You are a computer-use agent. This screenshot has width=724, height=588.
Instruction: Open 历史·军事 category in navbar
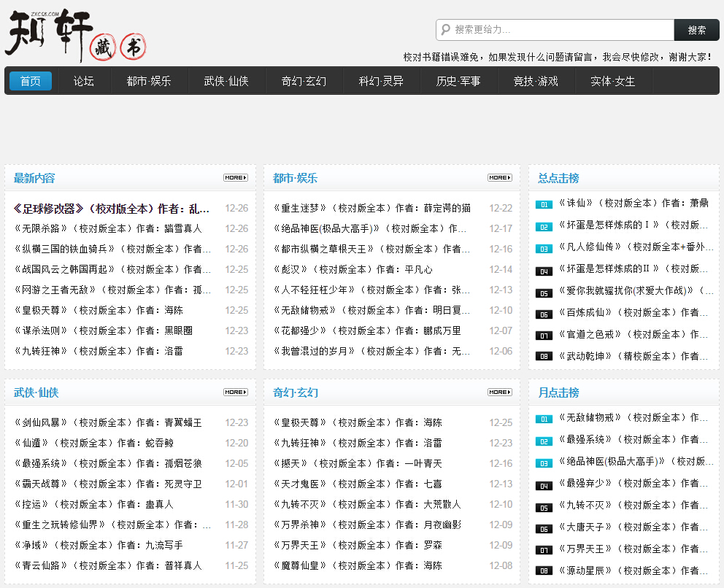[458, 81]
